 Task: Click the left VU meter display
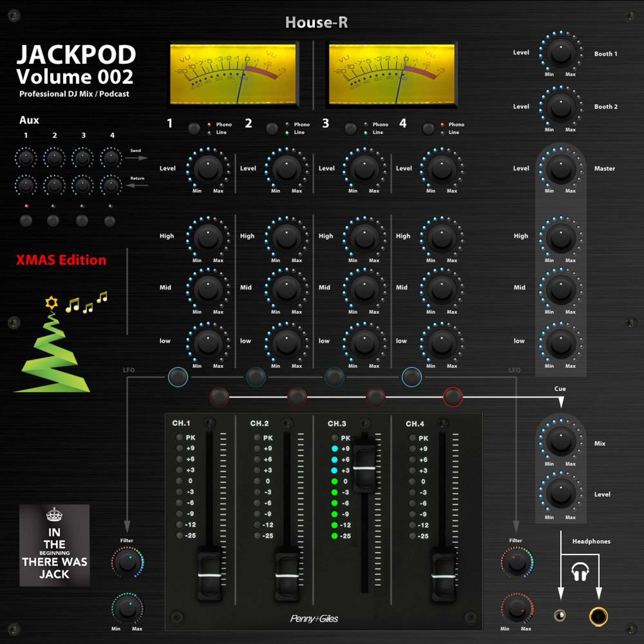[x=233, y=75]
